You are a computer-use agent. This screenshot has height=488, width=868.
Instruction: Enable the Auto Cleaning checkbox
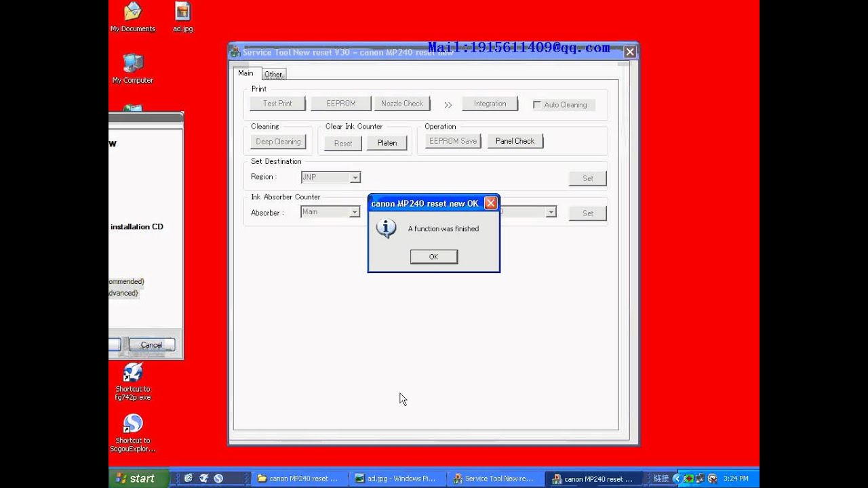point(537,105)
